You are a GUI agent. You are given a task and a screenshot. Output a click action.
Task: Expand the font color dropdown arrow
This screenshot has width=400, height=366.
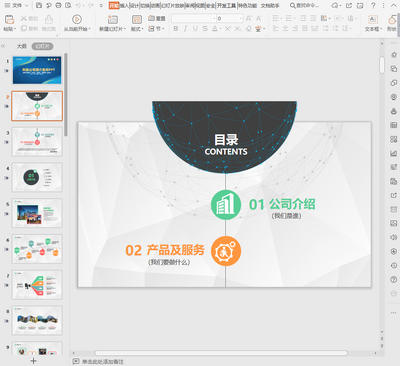click(220, 29)
